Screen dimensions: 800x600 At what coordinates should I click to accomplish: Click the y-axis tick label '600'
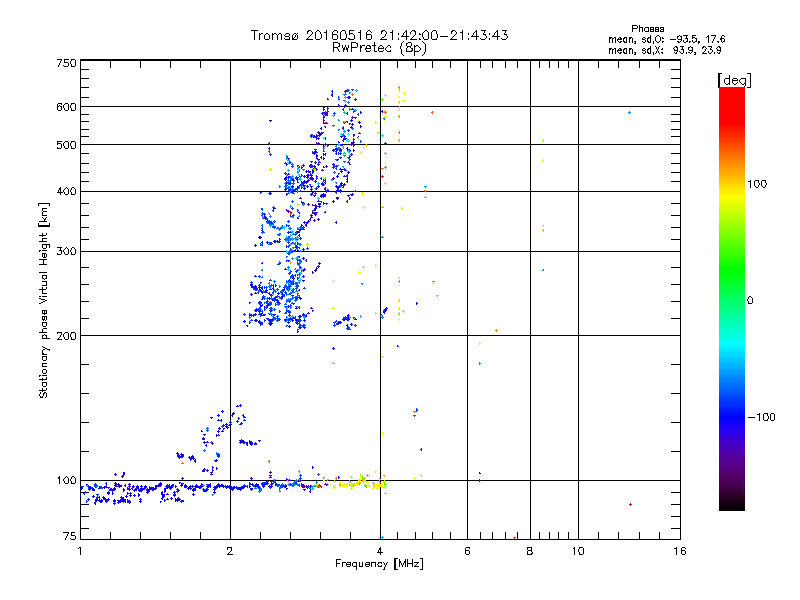pos(67,107)
